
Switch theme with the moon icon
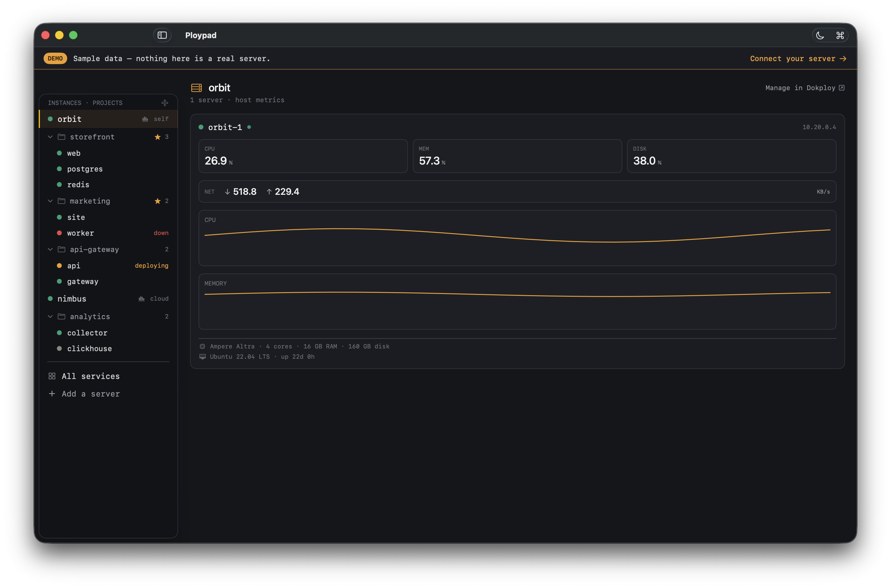(x=820, y=36)
